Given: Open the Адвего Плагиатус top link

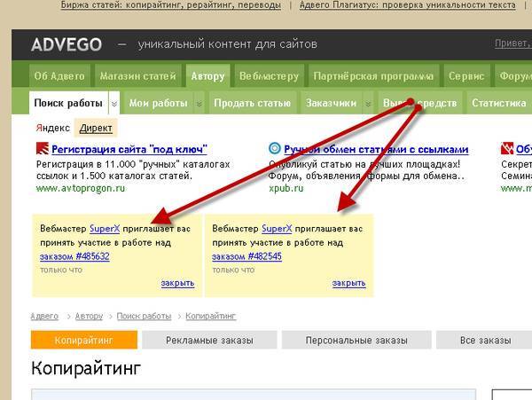Looking at the screenshot, I should (408, 5).
